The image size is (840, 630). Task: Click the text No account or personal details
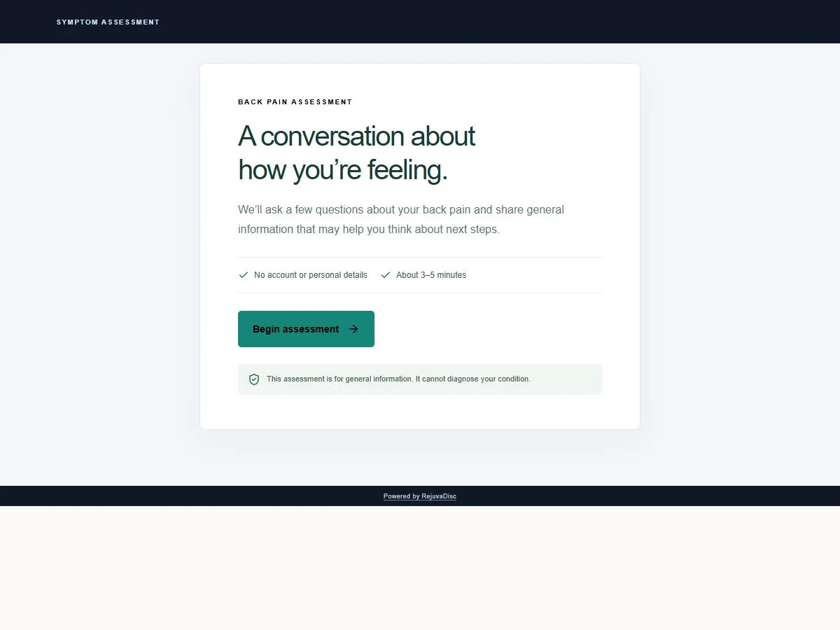tap(311, 275)
